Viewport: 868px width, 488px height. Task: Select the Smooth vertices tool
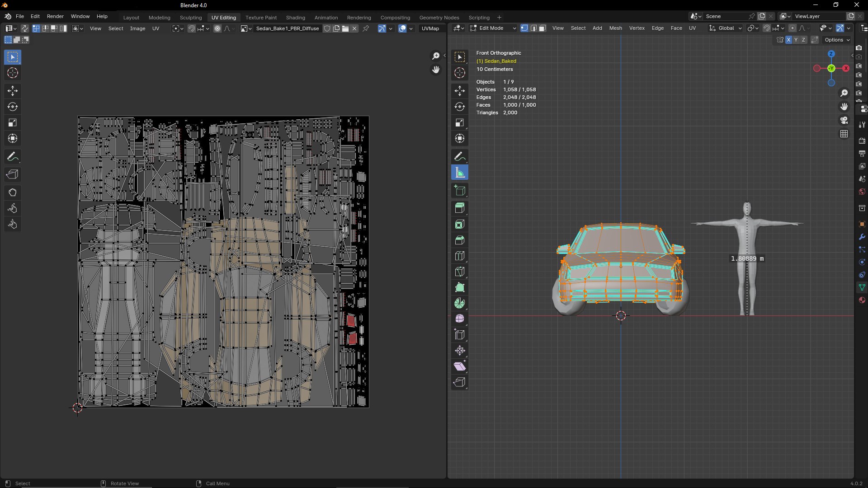460,319
